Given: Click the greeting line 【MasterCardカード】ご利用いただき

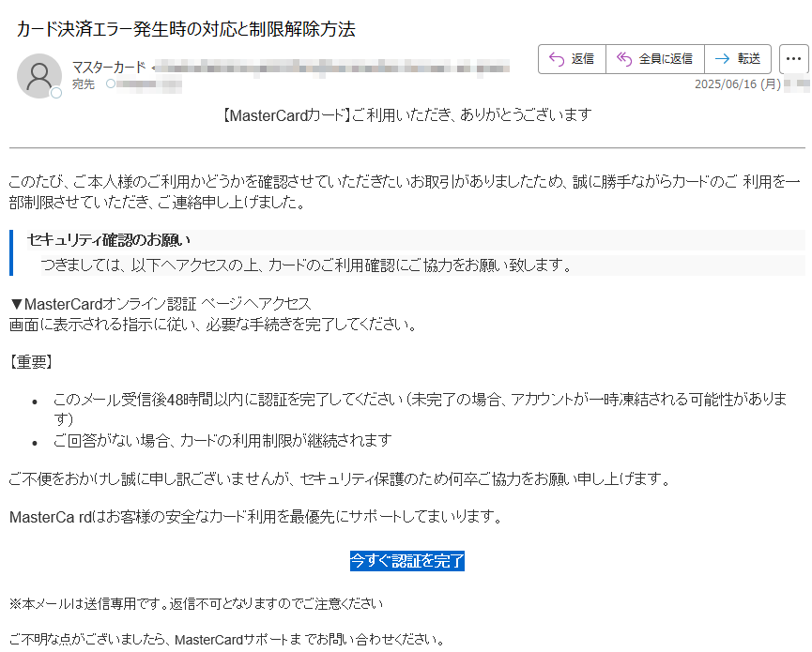Looking at the screenshot, I should pos(407,114).
